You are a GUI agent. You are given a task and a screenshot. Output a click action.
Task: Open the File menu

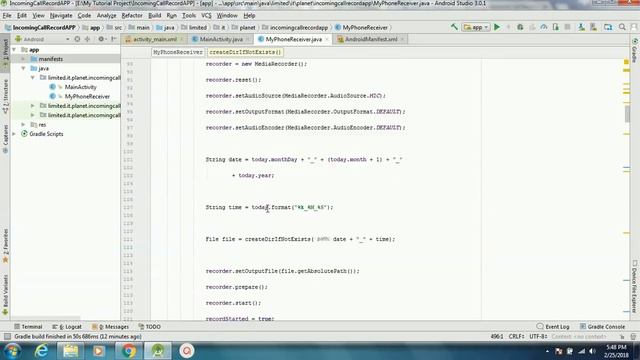click(7, 16)
